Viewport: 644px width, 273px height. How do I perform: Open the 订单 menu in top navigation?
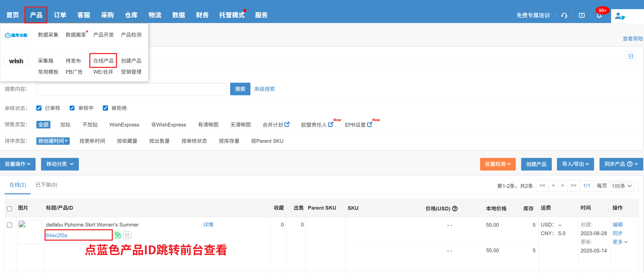[x=60, y=15]
